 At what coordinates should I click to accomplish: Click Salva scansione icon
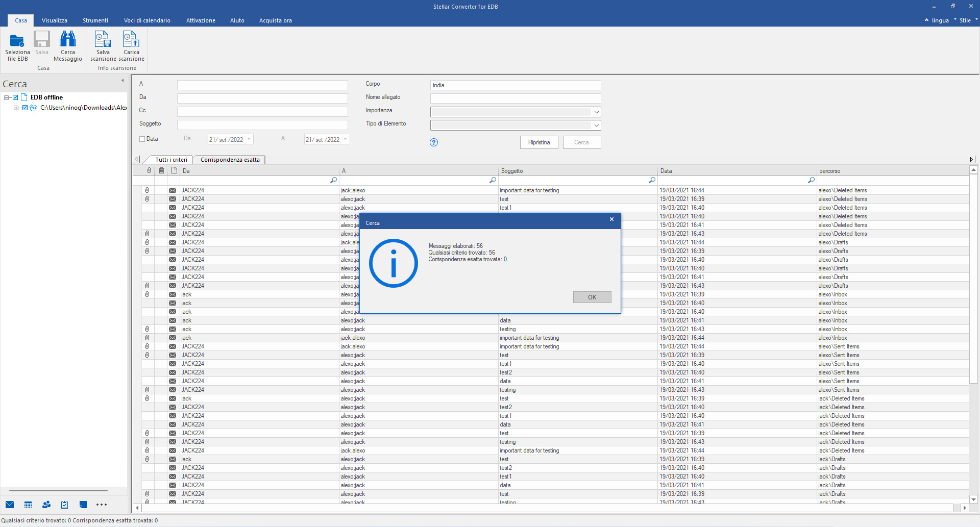tap(103, 39)
